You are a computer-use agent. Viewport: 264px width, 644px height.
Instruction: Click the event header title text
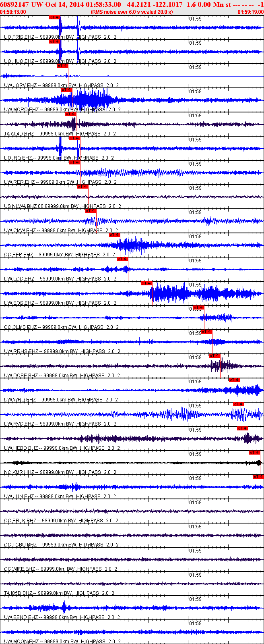click(132, 4)
